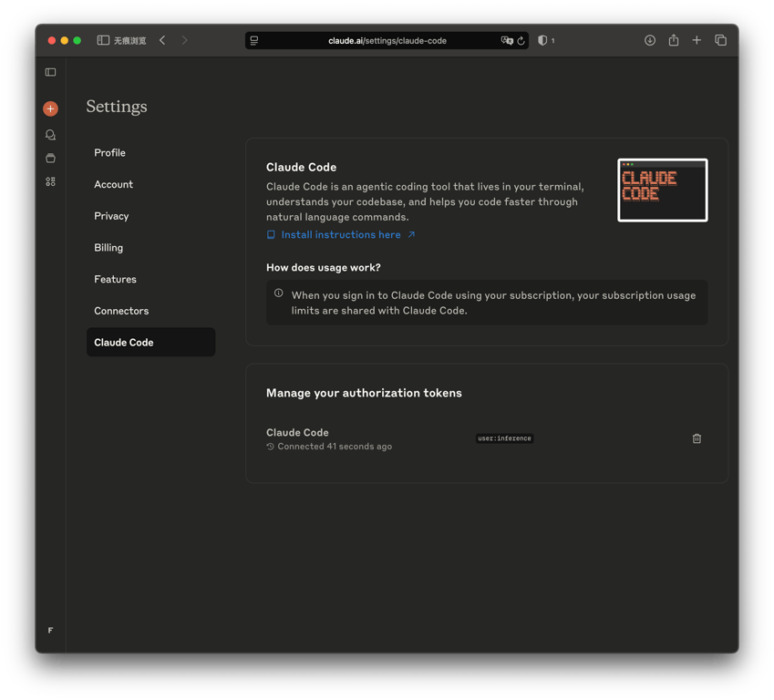Open the Features settings tab
Screen dimensions: 774x700
click(x=150, y=279)
